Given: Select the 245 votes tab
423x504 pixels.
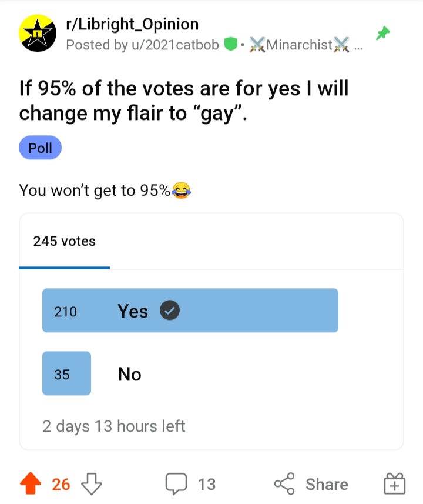Looking at the screenshot, I should tap(65, 241).
